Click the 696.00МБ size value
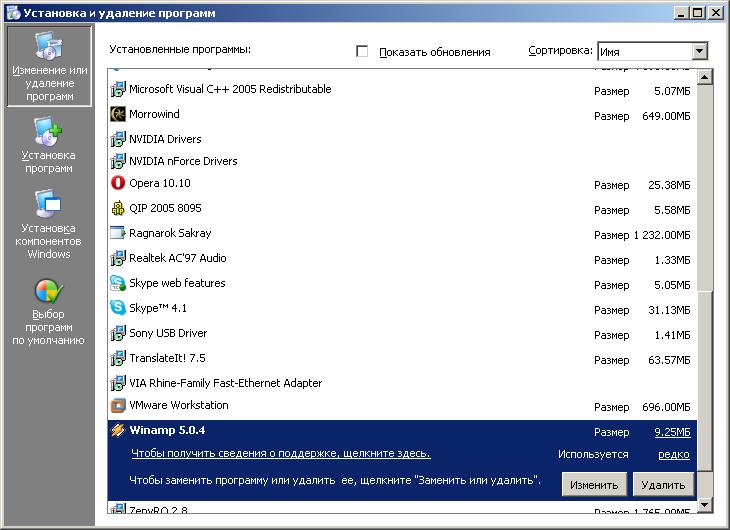Image resolution: width=730 pixels, height=530 pixels. (666, 407)
